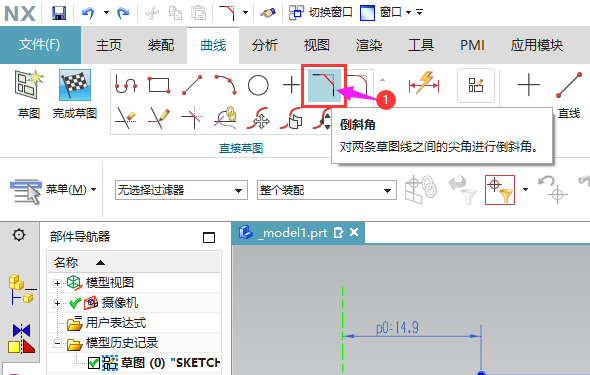Viewport: 590px width, 375px height.
Task: Select the 倒斜角 chamfer tool
Action: tap(324, 85)
